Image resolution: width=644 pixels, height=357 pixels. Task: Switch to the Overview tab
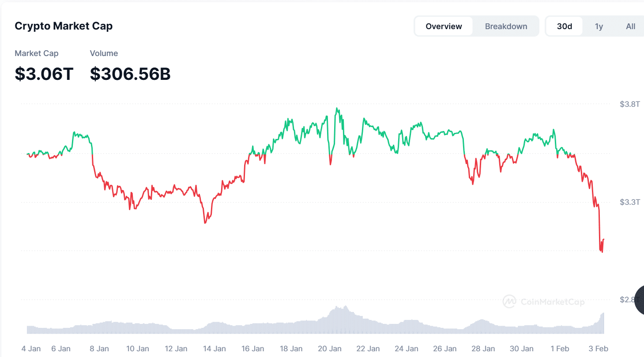(444, 26)
